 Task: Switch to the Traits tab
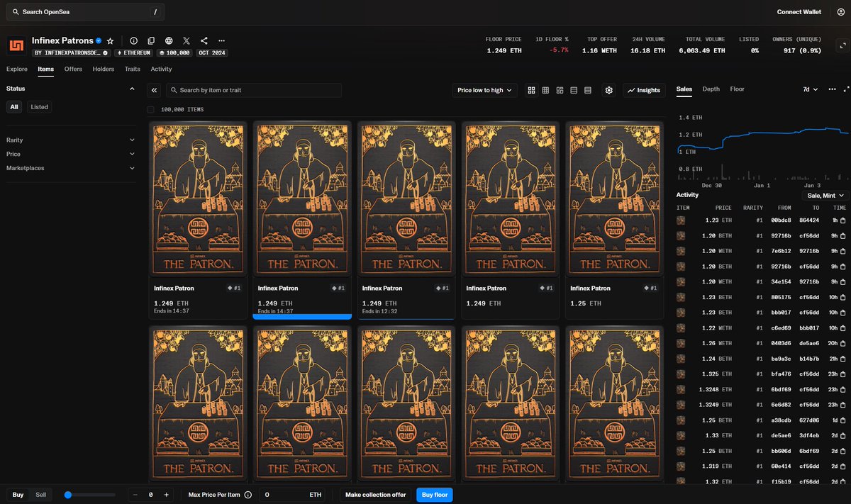click(x=133, y=69)
